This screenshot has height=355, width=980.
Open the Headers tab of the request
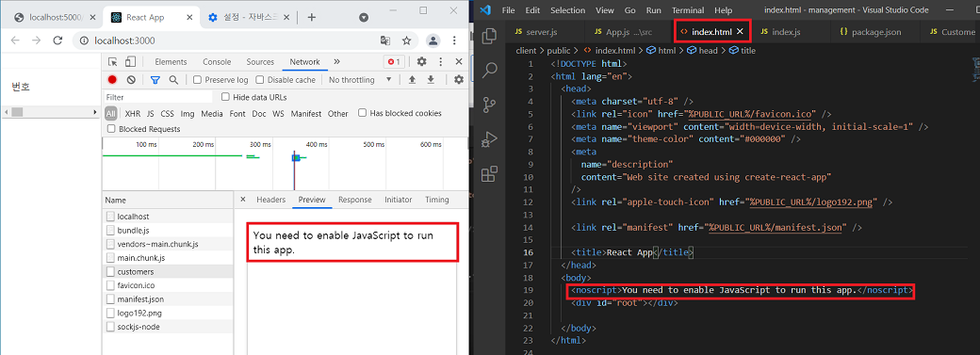[270, 200]
